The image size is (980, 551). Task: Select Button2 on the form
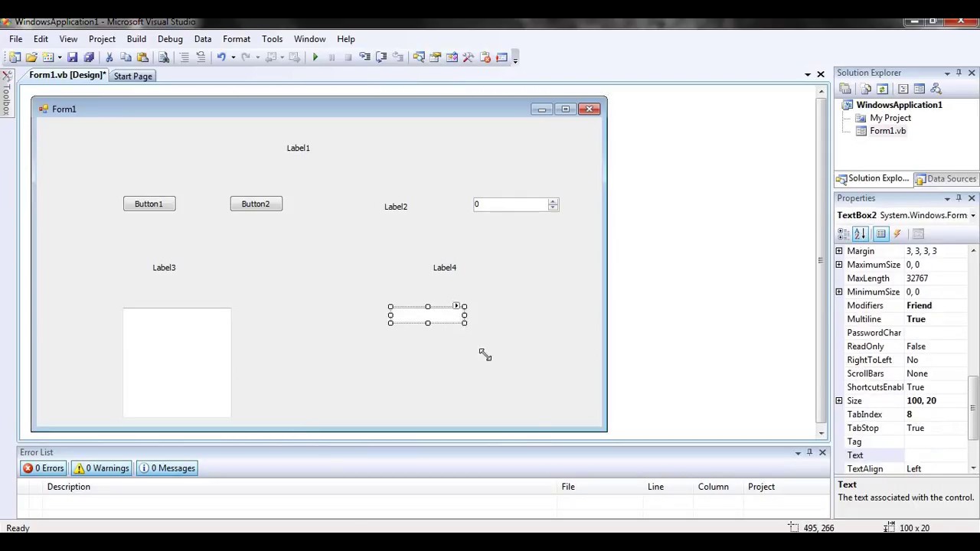pyautogui.click(x=256, y=204)
